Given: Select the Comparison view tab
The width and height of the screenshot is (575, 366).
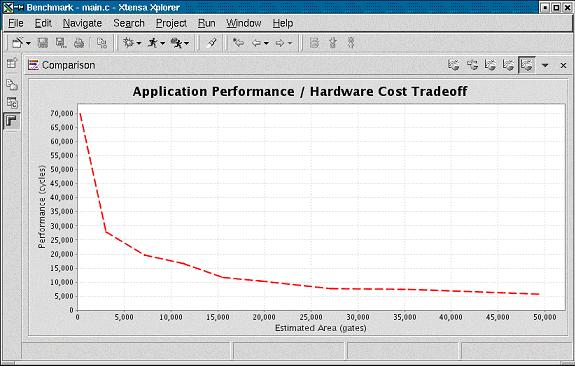Looking at the screenshot, I should pyautogui.click(x=62, y=65).
